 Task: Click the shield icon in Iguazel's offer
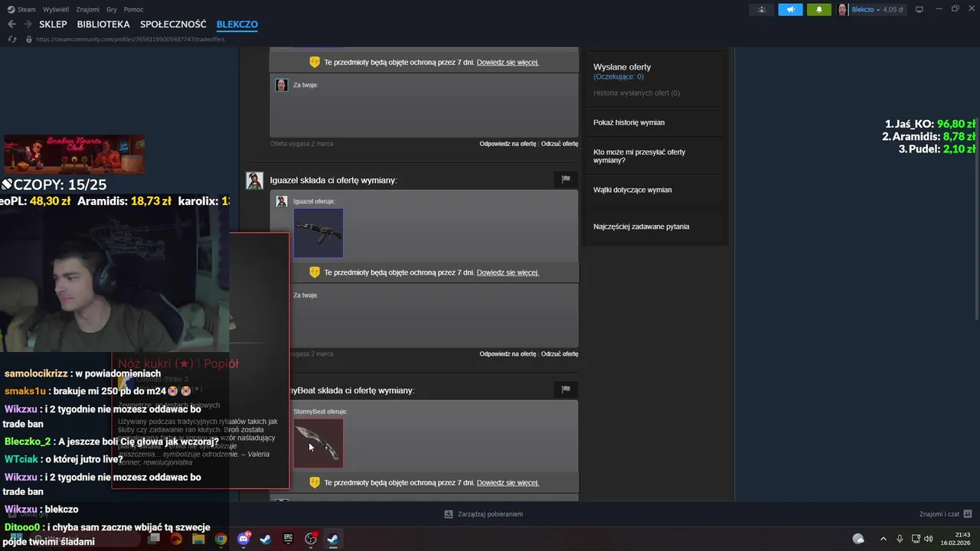[314, 272]
